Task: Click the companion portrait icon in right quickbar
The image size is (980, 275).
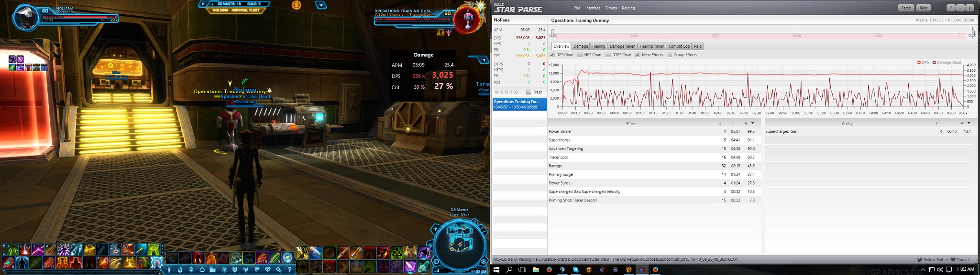Action: tap(409, 252)
